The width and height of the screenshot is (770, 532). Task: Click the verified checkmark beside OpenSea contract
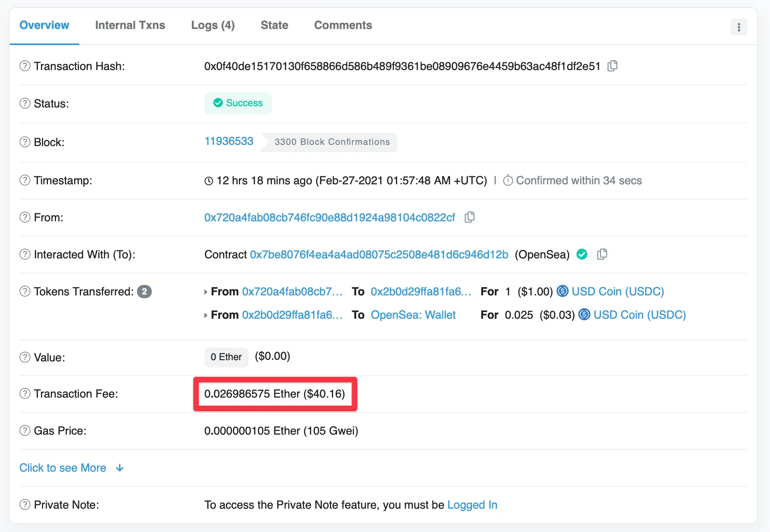click(x=582, y=254)
